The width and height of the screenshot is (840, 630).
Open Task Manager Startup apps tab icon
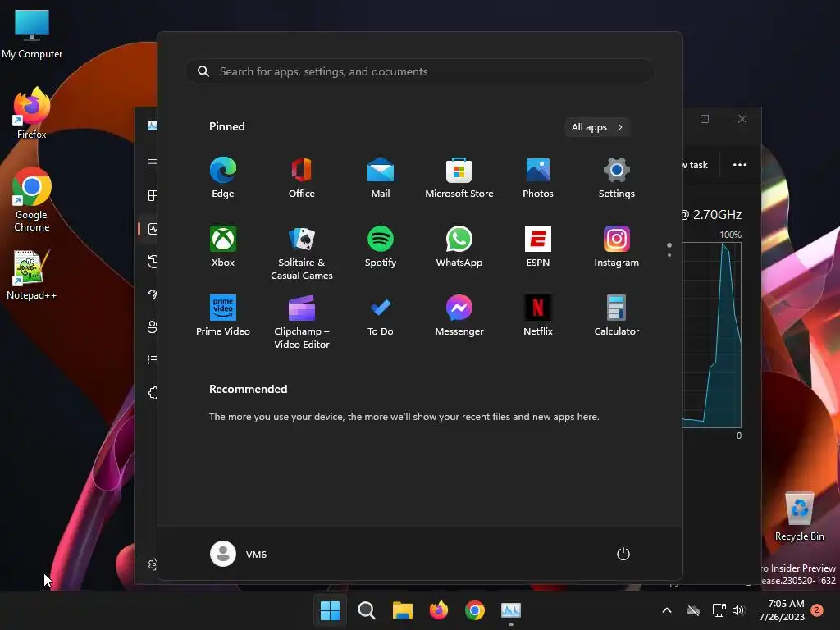coord(153,294)
